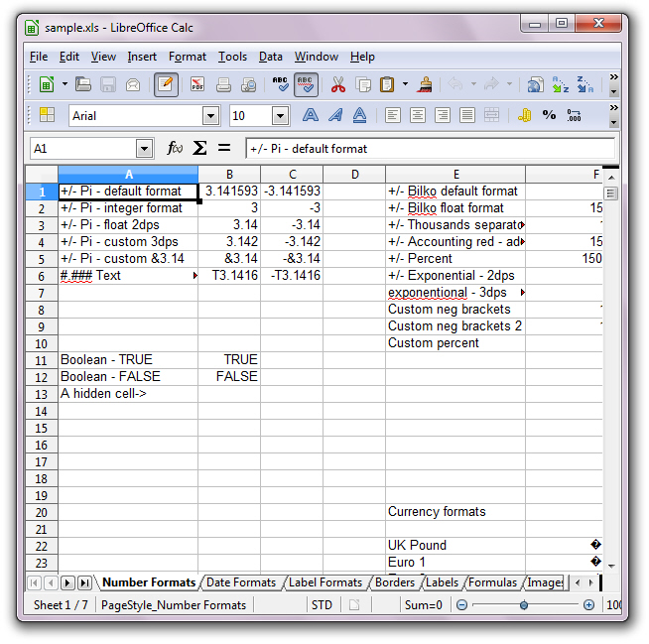Expand the Paste options dropdown arrow
649x644 pixels.
click(405, 84)
